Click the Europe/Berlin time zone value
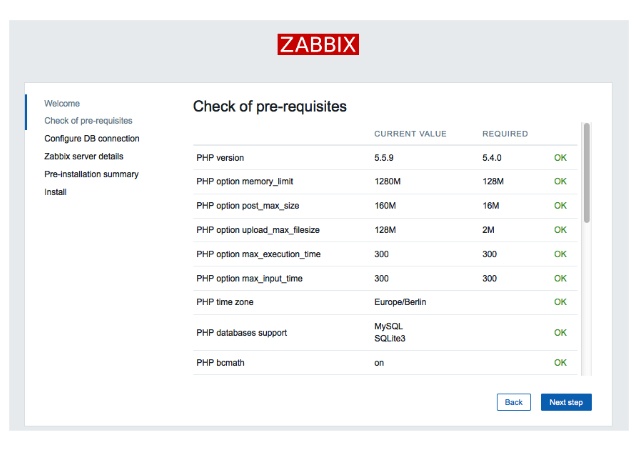This screenshot has height=451, width=638. [400, 302]
